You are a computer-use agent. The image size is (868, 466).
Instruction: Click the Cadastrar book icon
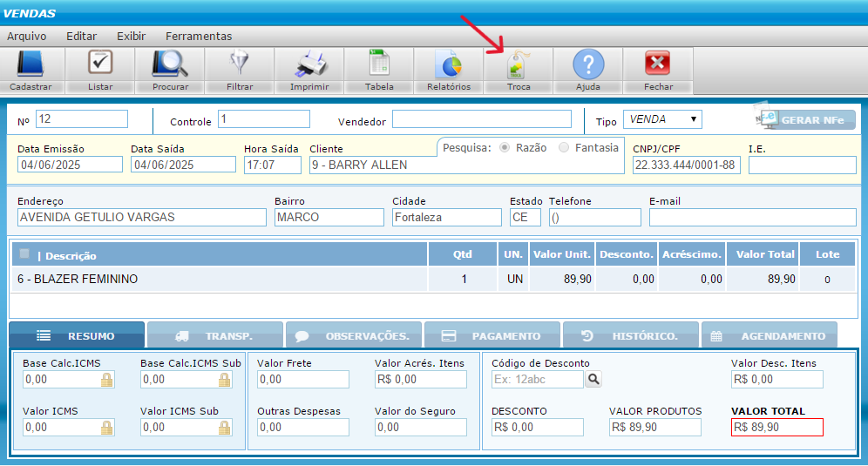pos(31,65)
